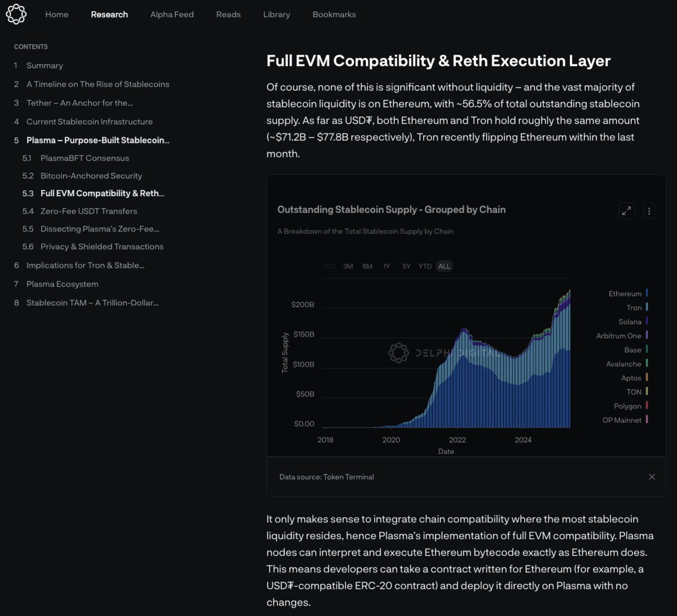Select the 5Y time range
Screen dimensions: 677x616
[x=406, y=266]
